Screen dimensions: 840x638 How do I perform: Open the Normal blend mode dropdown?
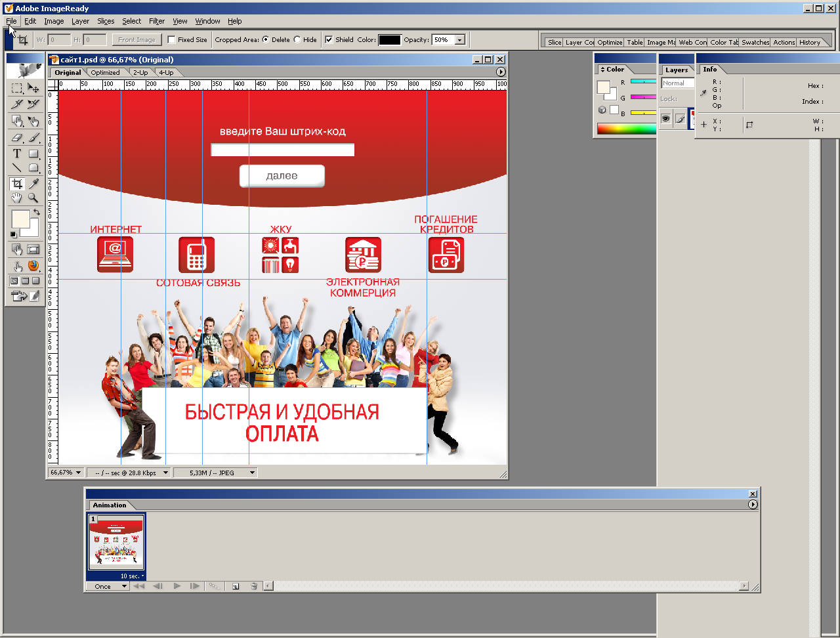[x=677, y=83]
